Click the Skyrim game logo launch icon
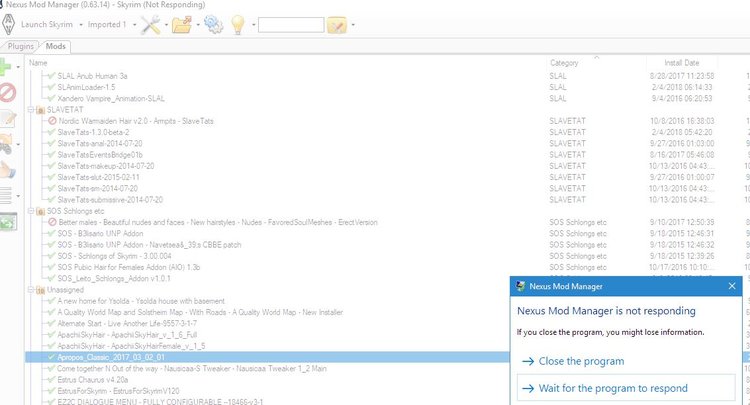750x405 pixels. pyautogui.click(x=8, y=24)
